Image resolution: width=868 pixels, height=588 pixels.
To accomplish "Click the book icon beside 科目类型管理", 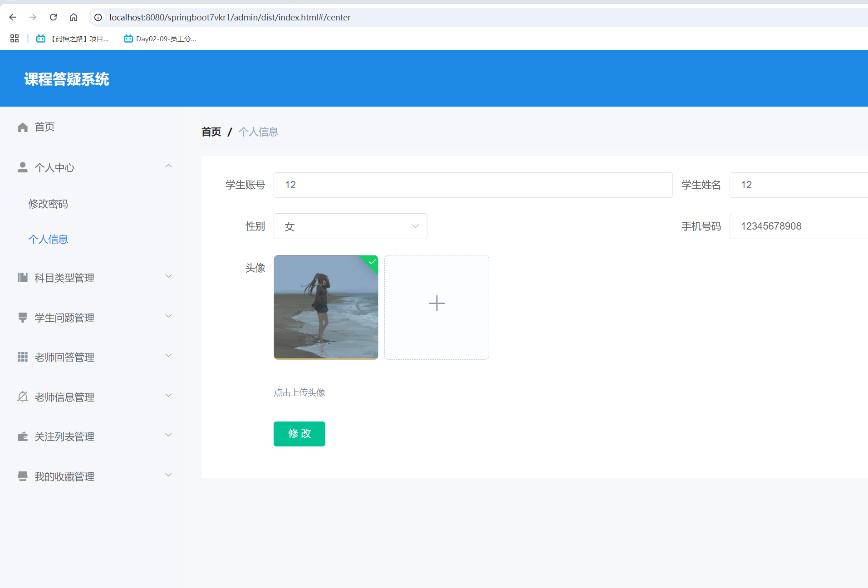I will pos(23,277).
